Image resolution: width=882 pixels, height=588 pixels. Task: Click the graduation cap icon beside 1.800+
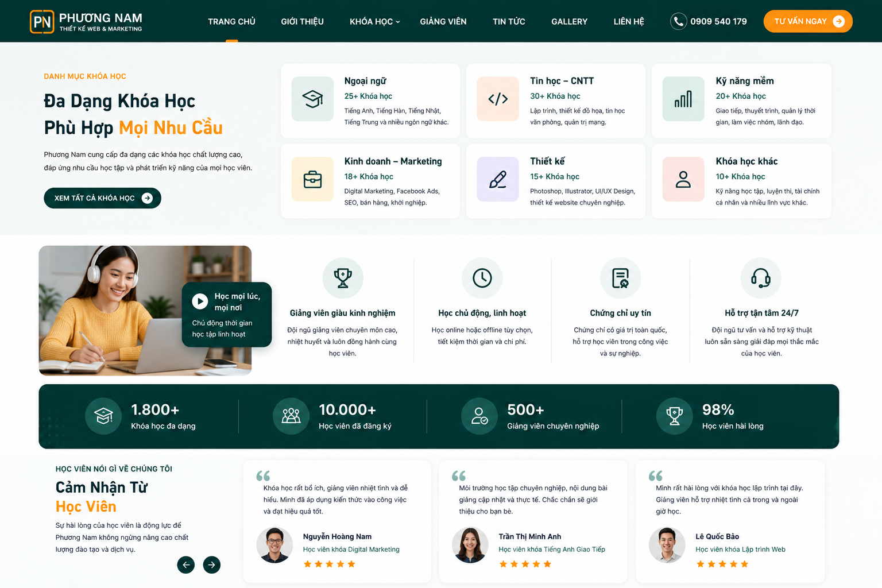tap(103, 416)
